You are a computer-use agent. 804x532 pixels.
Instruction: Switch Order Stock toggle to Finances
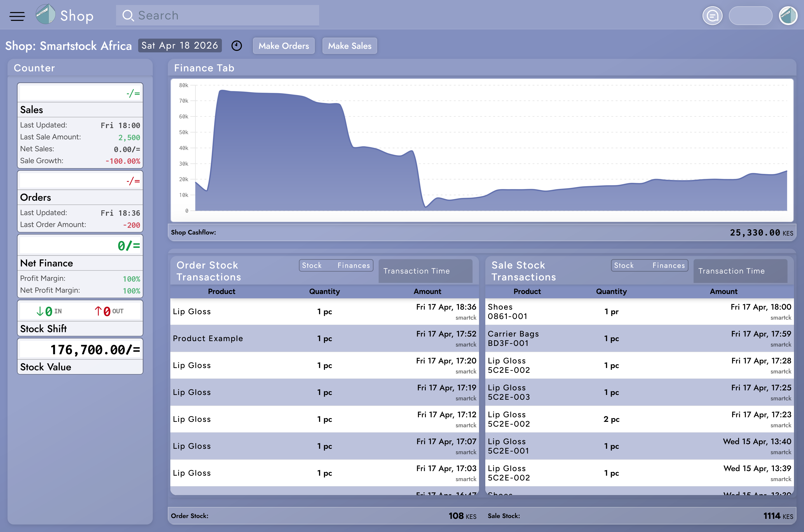pos(354,265)
